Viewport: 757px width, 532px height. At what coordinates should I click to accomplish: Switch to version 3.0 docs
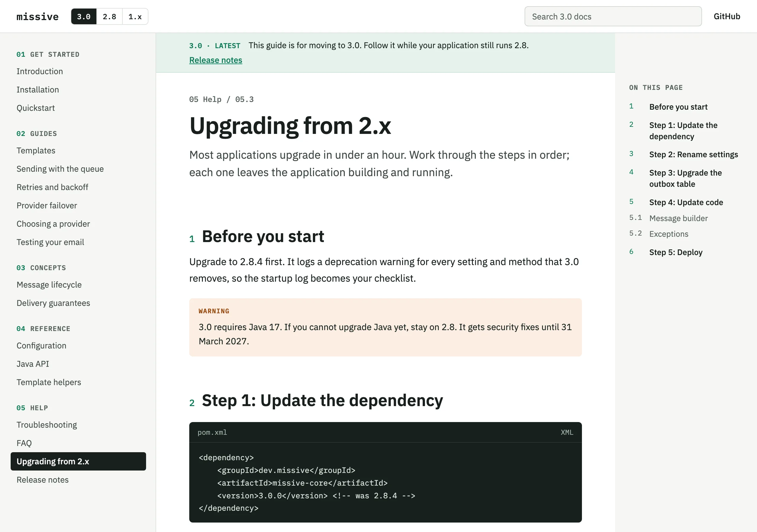(x=84, y=17)
